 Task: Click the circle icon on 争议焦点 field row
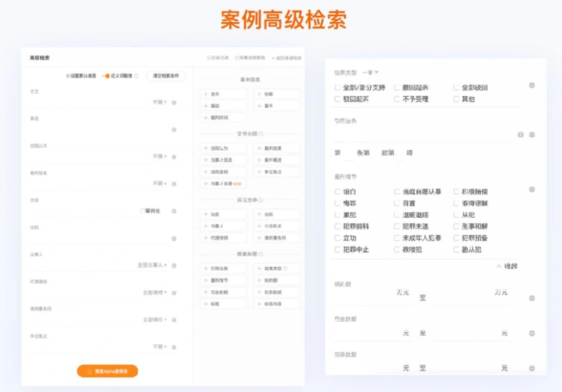click(x=174, y=347)
